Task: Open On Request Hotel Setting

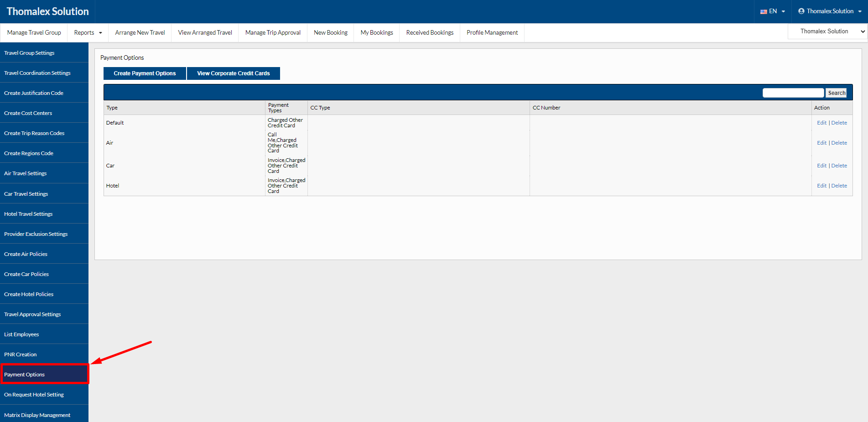Action: click(44, 395)
